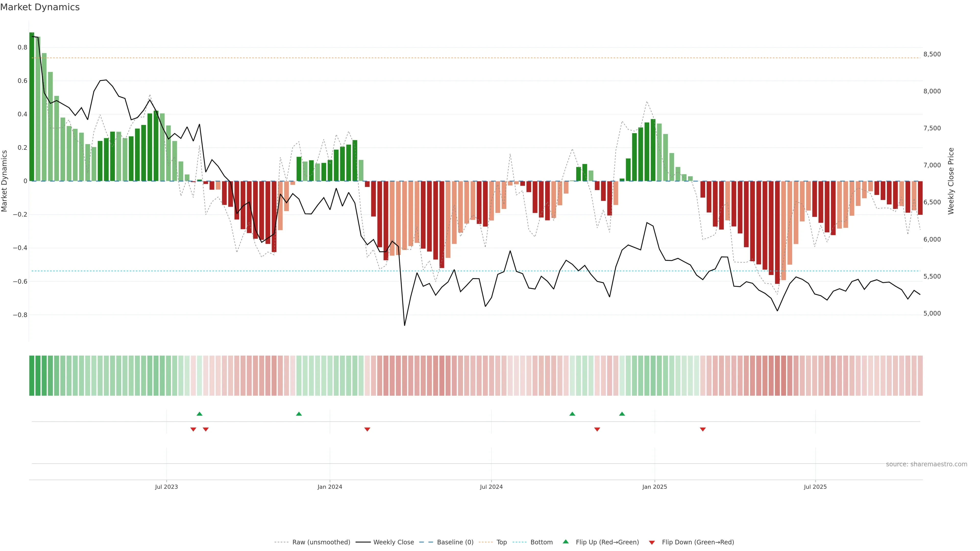Click the green Flip Up legend triangle
980x551 pixels.
pos(566,542)
